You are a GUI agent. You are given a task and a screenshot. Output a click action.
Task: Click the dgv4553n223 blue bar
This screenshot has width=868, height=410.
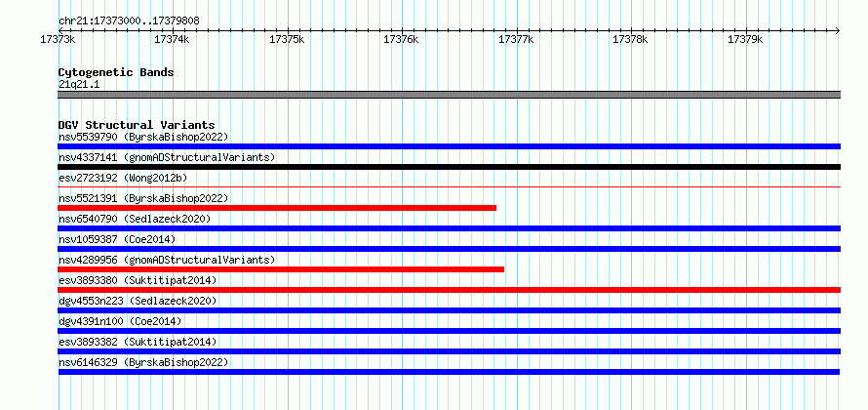click(x=449, y=310)
